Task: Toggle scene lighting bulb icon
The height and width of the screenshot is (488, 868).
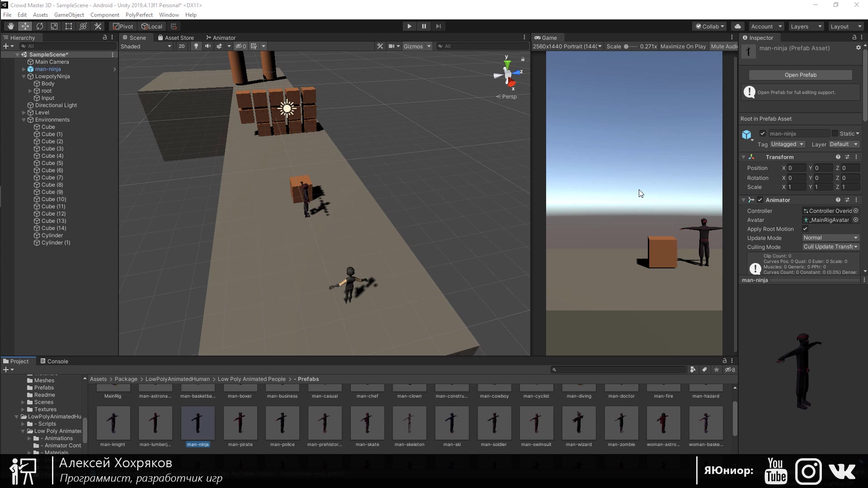Action: 196,46
